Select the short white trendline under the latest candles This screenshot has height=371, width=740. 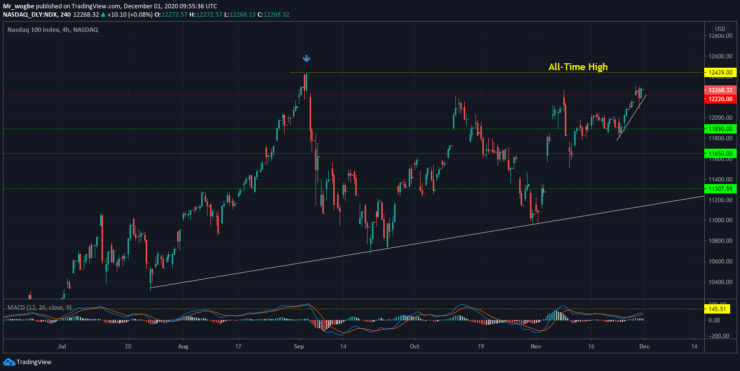click(631, 118)
